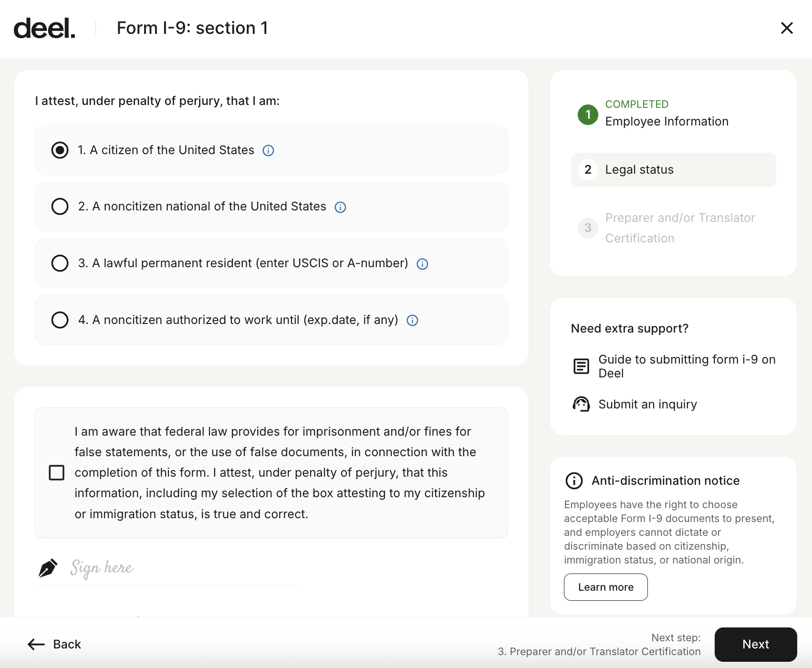The image size is (812, 668).
Task: Close the Form I-9 dialog
Action: coord(787,28)
